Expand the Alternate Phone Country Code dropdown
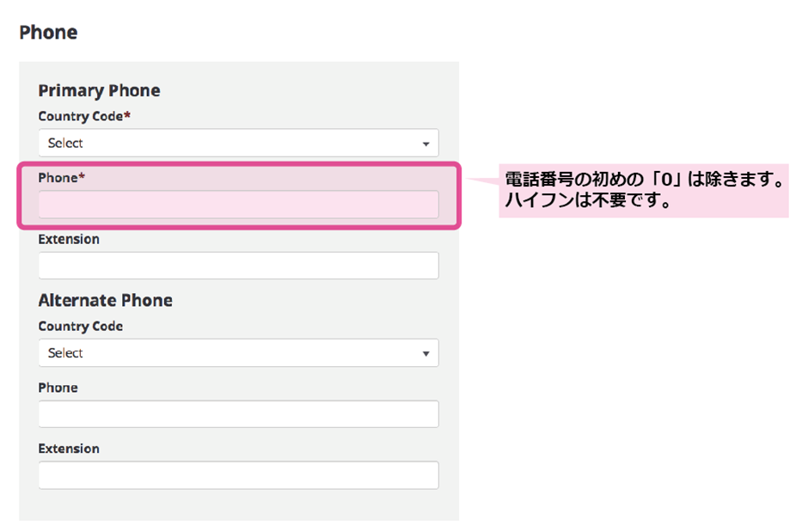Image resolution: width=808 pixels, height=532 pixels. (x=238, y=353)
